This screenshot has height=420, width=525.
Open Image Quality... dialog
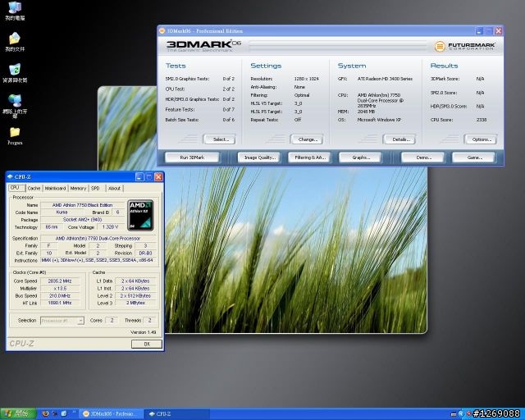coord(259,157)
